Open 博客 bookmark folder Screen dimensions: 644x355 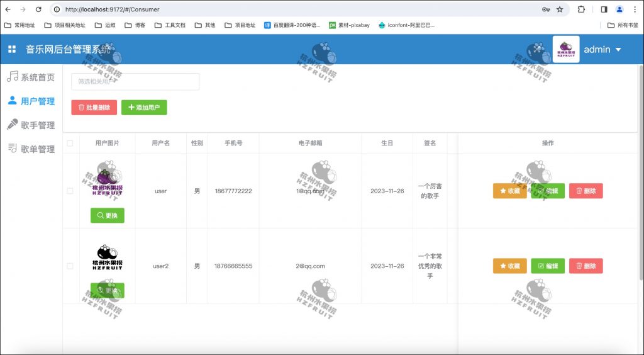[x=135, y=25]
